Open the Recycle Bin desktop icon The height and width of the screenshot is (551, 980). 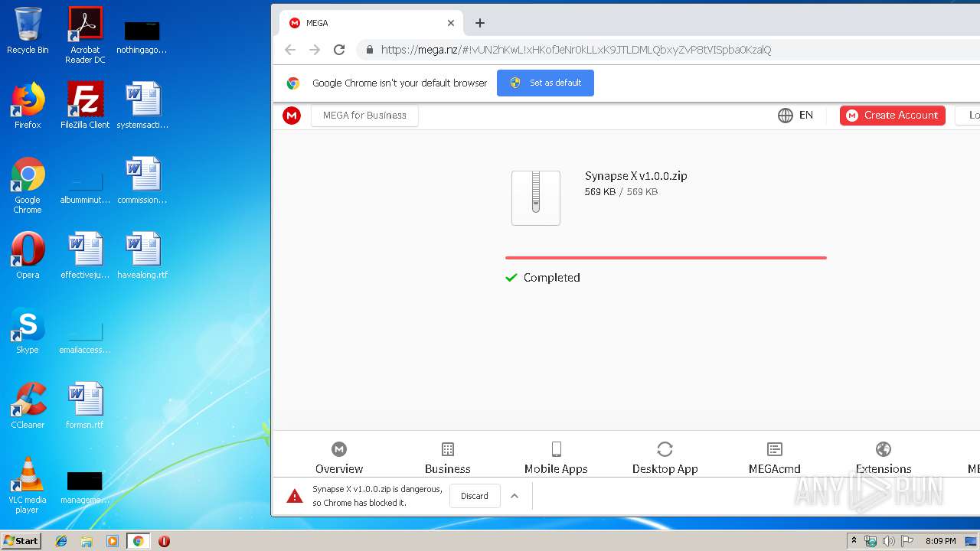[x=28, y=31]
